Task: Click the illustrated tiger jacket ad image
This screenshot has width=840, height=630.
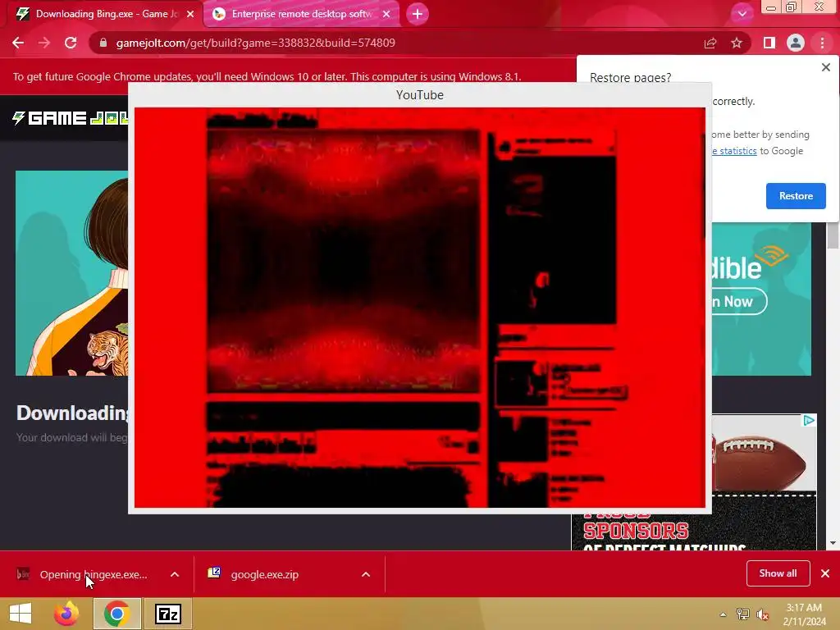Action: coord(72,273)
